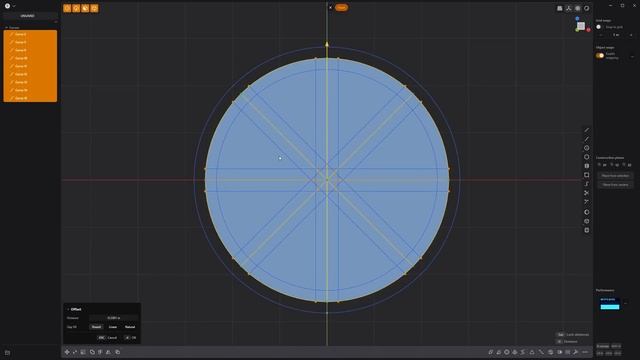Collapse the Offset dialog header chevron
Image resolution: width=640 pixels, height=360 pixels.
tap(68, 309)
